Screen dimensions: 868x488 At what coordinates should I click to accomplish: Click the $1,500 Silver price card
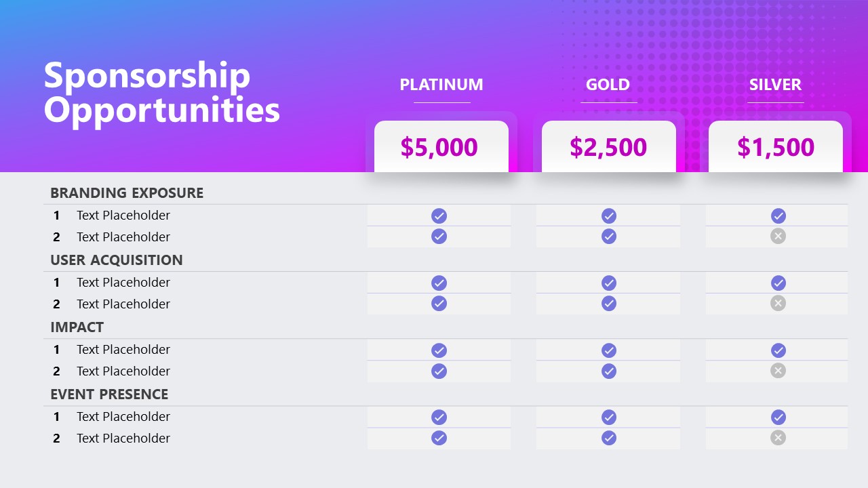(776, 146)
